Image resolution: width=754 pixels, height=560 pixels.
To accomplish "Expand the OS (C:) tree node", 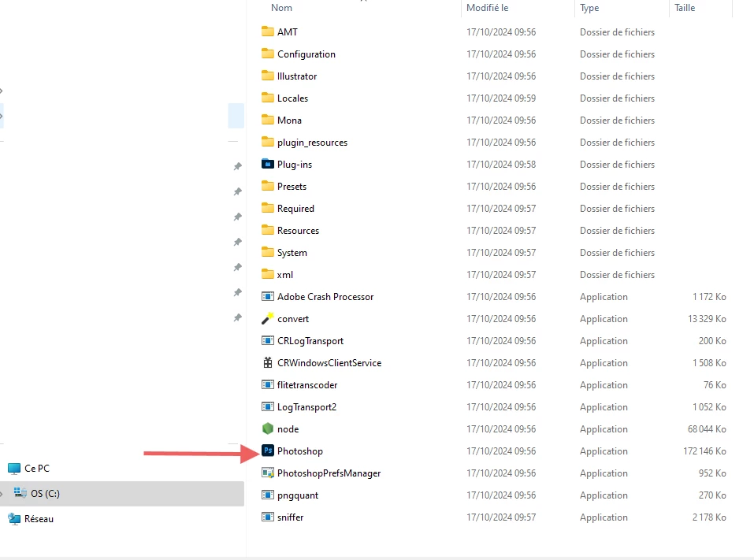I will coord(2,494).
